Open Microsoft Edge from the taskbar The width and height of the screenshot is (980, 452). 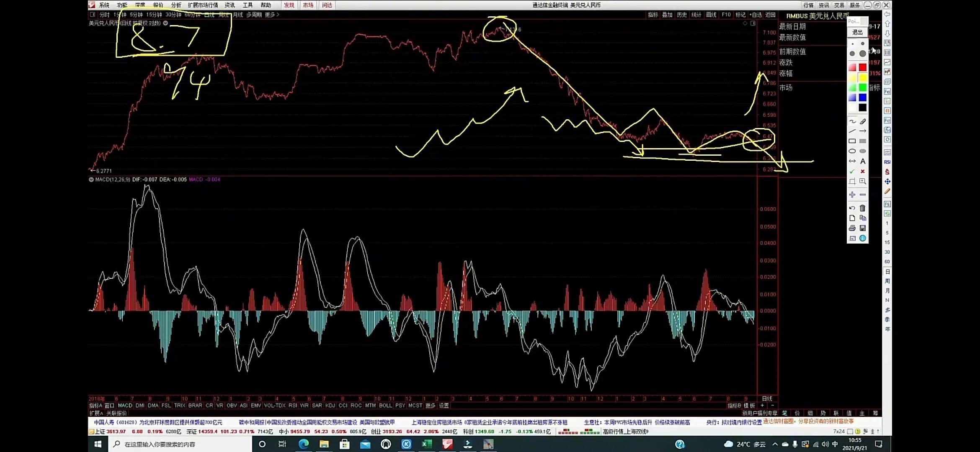tap(304, 444)
